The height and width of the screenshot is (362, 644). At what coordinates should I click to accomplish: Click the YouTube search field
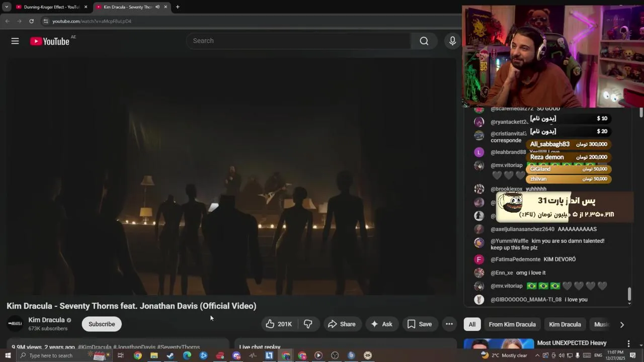click(x=298, y=41)
